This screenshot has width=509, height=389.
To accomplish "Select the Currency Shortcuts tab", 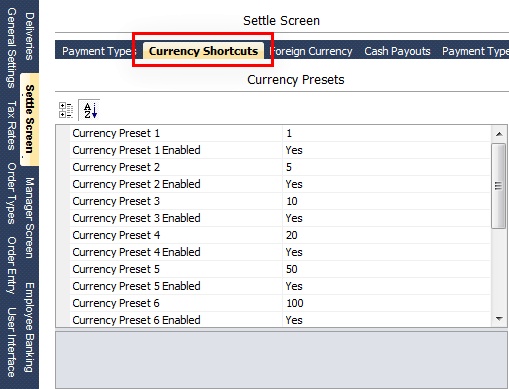I will [x=203, y=51].
